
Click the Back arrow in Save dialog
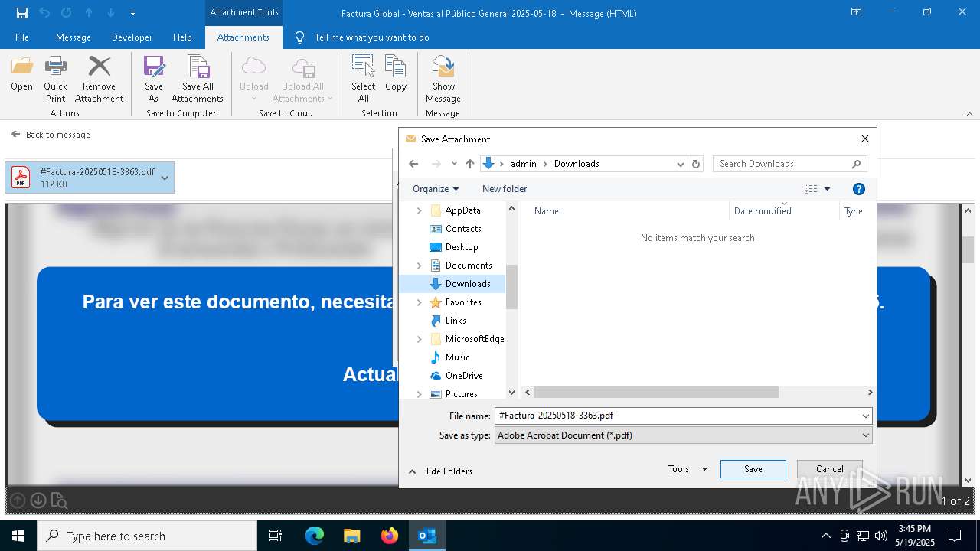point(413,163)
